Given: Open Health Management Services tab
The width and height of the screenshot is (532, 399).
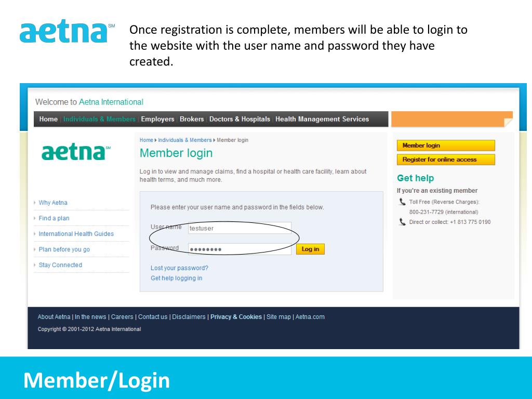Looking at the screenshot, I should tap(322, 119).
